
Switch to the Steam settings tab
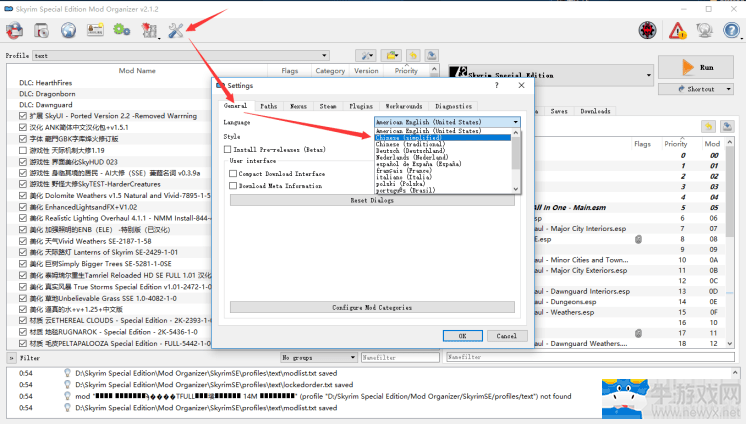[327, 106]
